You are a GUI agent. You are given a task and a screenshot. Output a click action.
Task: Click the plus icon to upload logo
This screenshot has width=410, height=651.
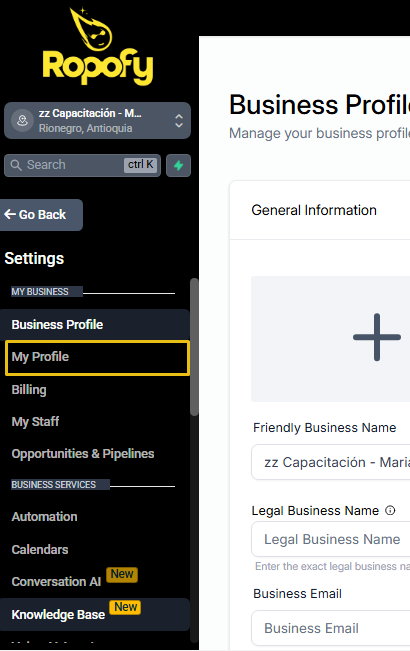click(376, 337)
